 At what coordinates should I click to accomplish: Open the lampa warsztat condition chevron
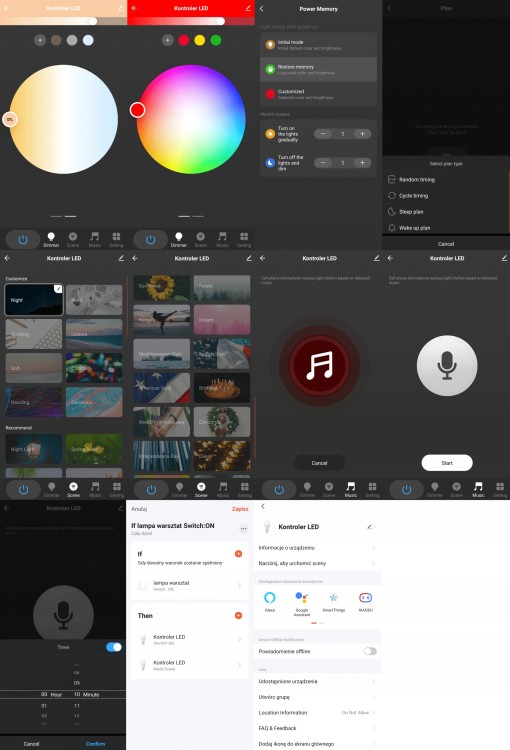click(239, 585)
